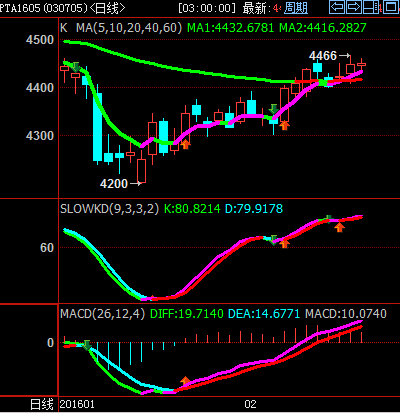The image size is (400, 413).
Task: Click the green down arrow at the SLOWKD top
Action: point(329,219)
